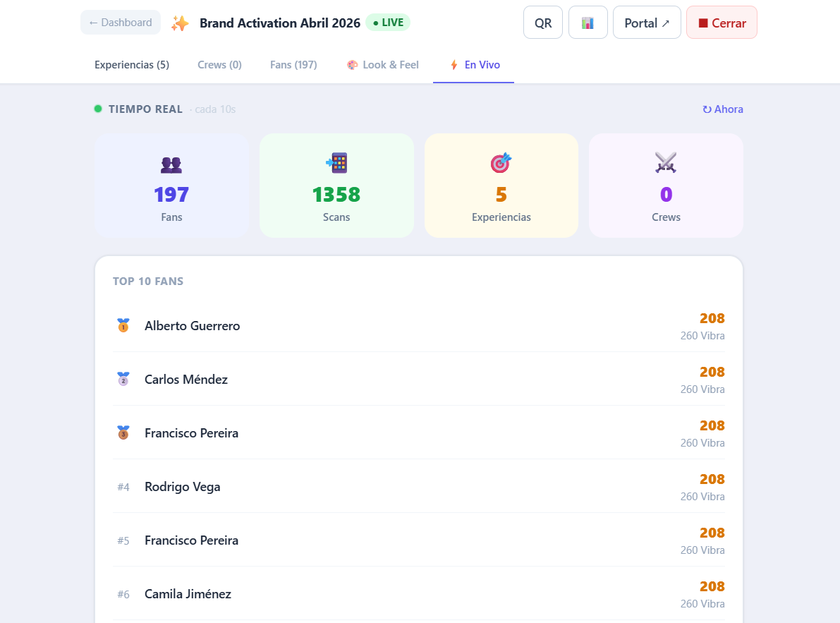Select fan Alberto Guerrero
The width and height of the screenshot is (840, 623).
click(193, 326)
